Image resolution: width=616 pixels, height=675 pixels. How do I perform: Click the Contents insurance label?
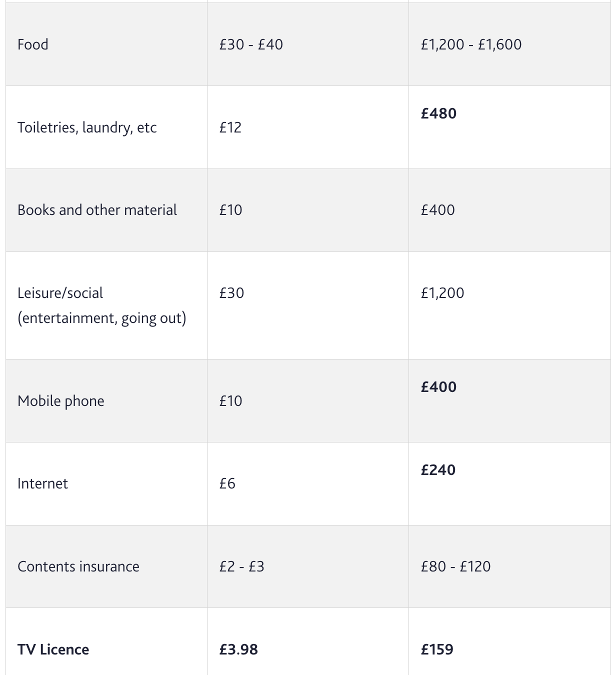coord(78,566)
